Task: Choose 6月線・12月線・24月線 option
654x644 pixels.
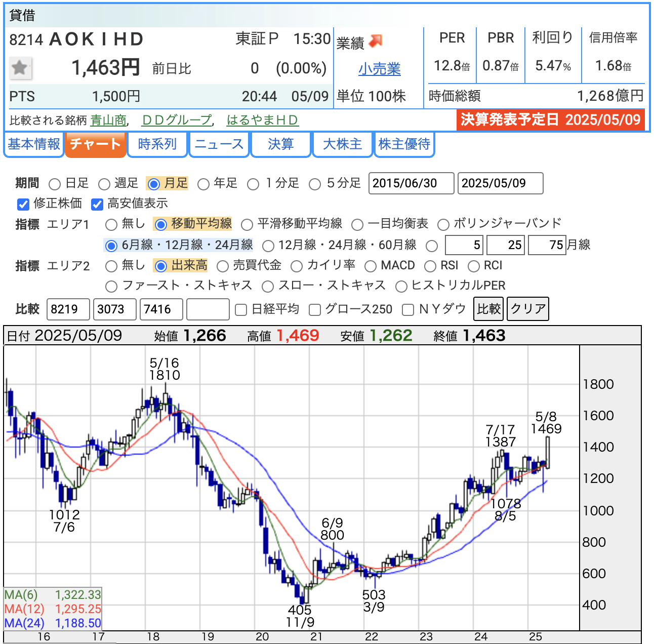Action: [x=111, y=246]
